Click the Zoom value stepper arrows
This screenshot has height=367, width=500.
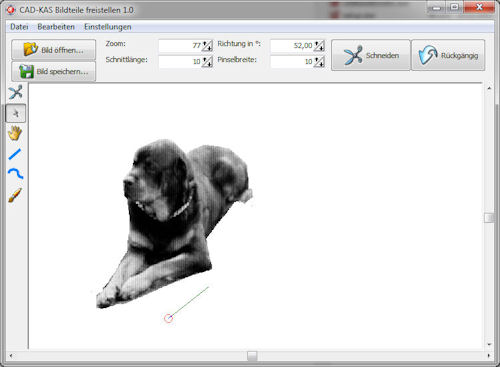(x=207, y=46)
